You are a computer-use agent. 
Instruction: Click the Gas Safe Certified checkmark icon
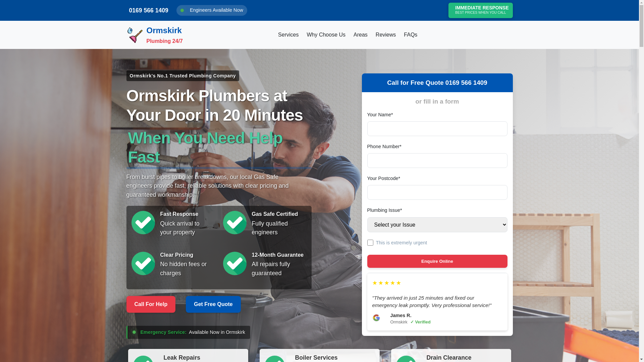[x=235, y=223]
